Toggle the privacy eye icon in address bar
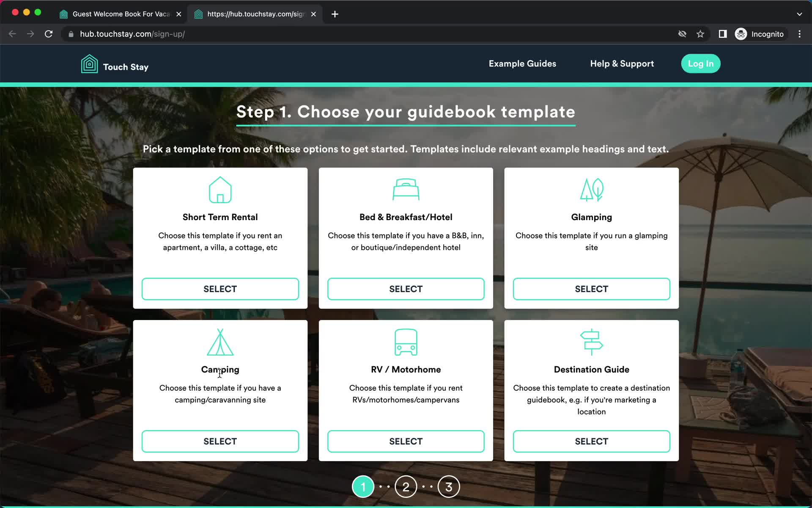This screenshot has height=508, width=812. (682, 34)
